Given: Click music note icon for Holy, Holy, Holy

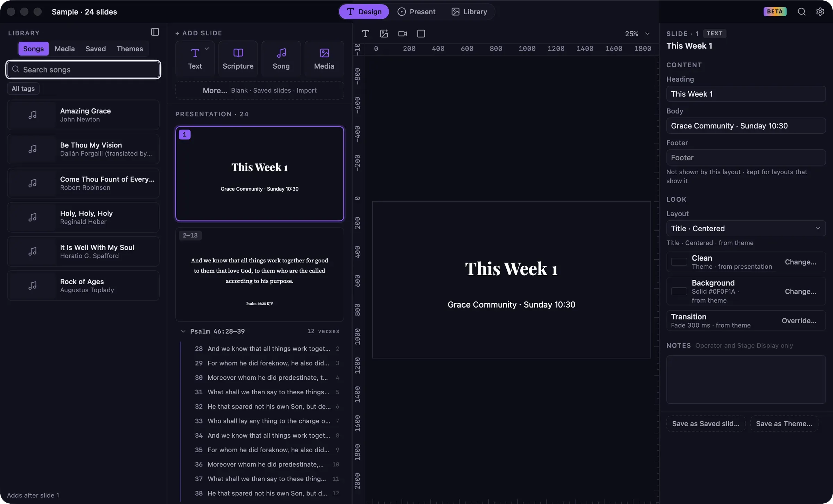Looking at the screenshot, I should (32, 217).
